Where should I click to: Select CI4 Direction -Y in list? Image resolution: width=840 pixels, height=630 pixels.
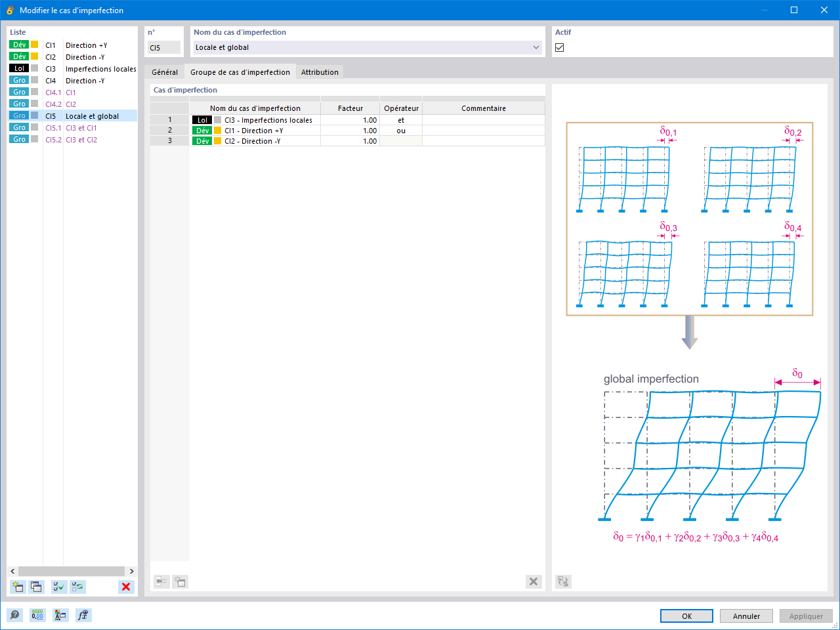[72, 81]
